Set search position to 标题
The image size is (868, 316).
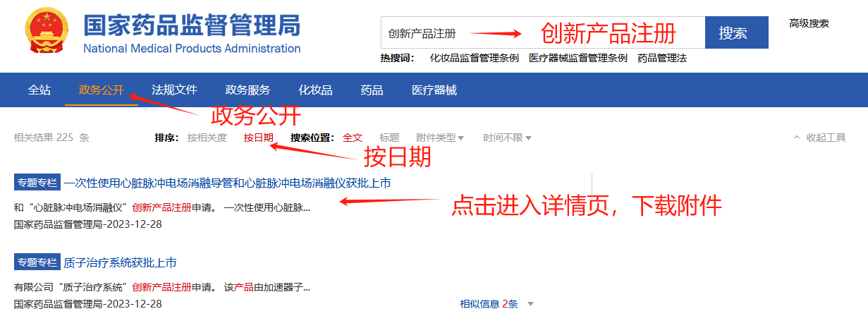[389, 138]
